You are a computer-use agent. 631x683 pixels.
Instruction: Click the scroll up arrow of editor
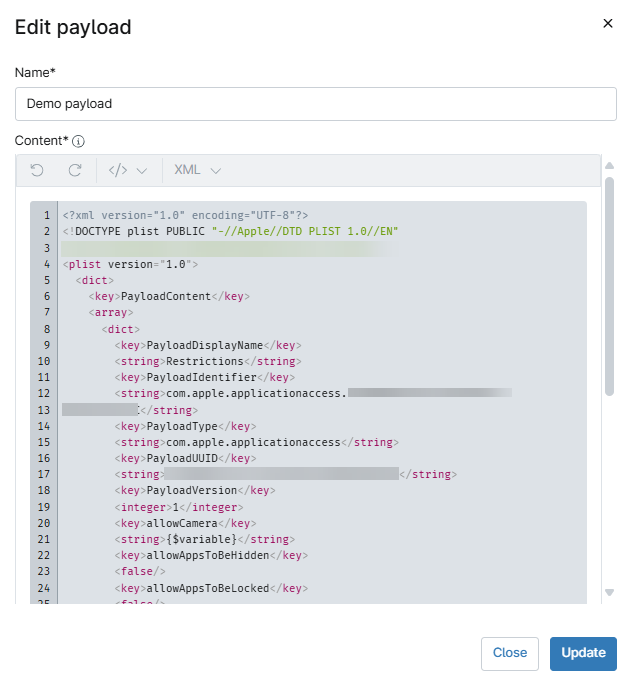(x=609, y=166)
